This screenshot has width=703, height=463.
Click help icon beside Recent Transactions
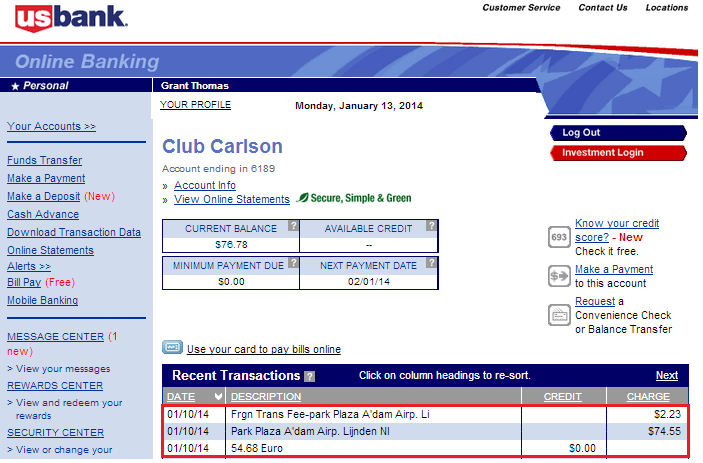click(x=309, y=376)
